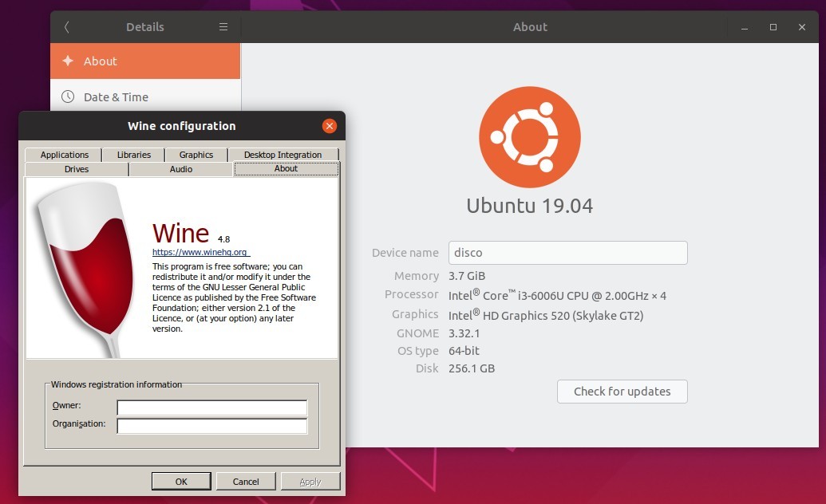Switch to the Libraries tab

click(x=134, y=155)
